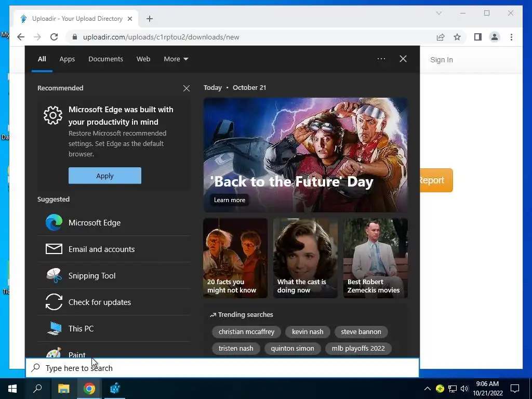Open the blue app next to Chrome in taskbar
The image size is (532, 399).
[115, 389]
